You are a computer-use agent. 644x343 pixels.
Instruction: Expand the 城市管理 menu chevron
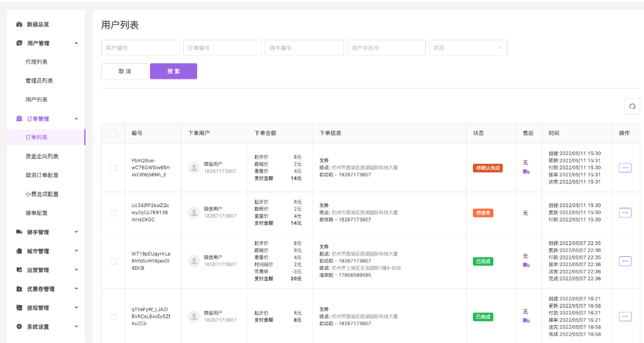76,251
